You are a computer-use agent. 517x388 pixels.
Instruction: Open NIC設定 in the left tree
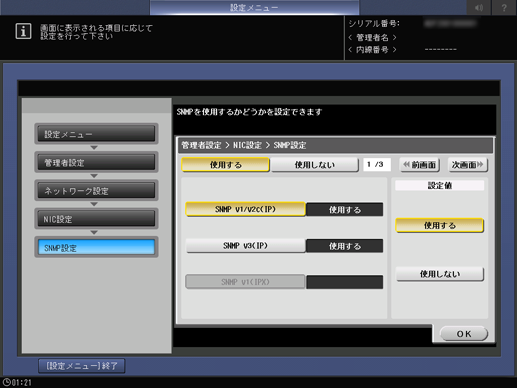[x=96, y=219]
